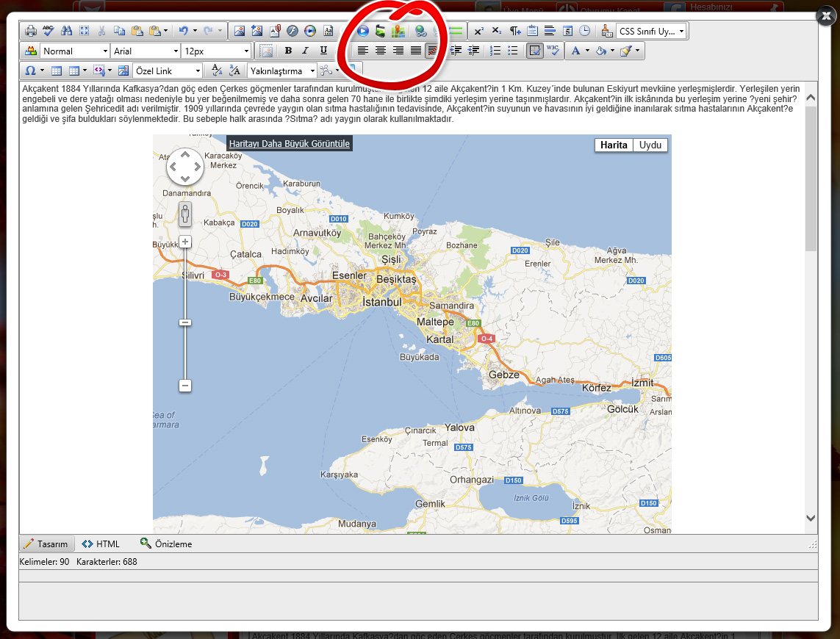Image resolution: width=840 pixels, height=639 pixels.
Task: Toggle italic formatting
Action: tap(306, 51)
